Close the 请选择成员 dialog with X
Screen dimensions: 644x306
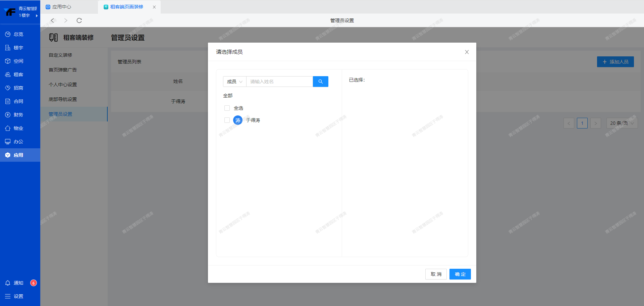tap(467, 52)
